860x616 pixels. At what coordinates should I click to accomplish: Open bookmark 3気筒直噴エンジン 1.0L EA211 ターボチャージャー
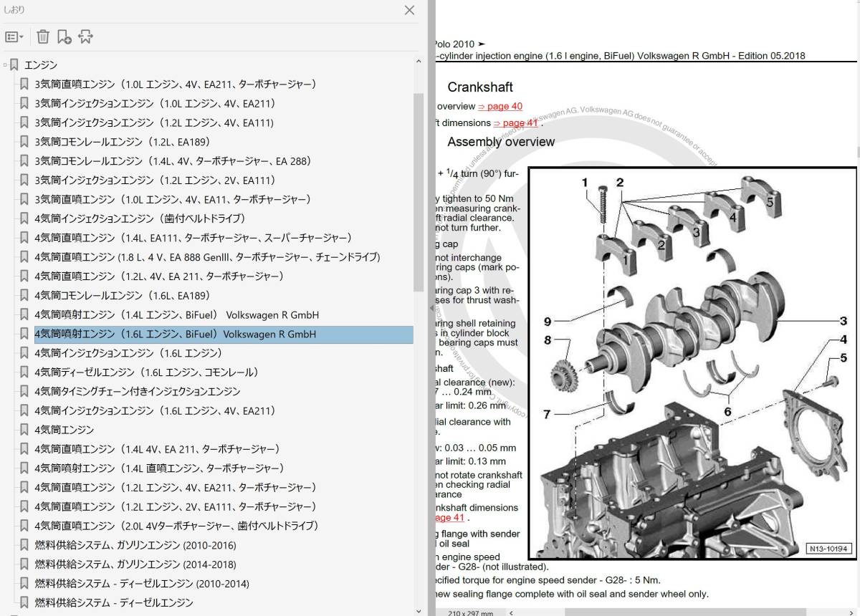(x=176, y=85)
